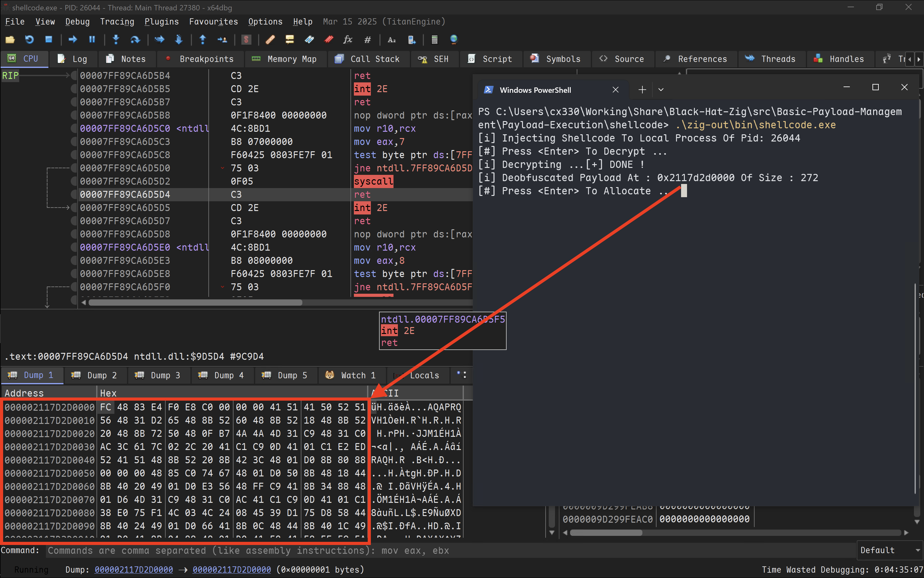
Task: Click stack pane scrollbar down arrow
Action: click(917, 522)
